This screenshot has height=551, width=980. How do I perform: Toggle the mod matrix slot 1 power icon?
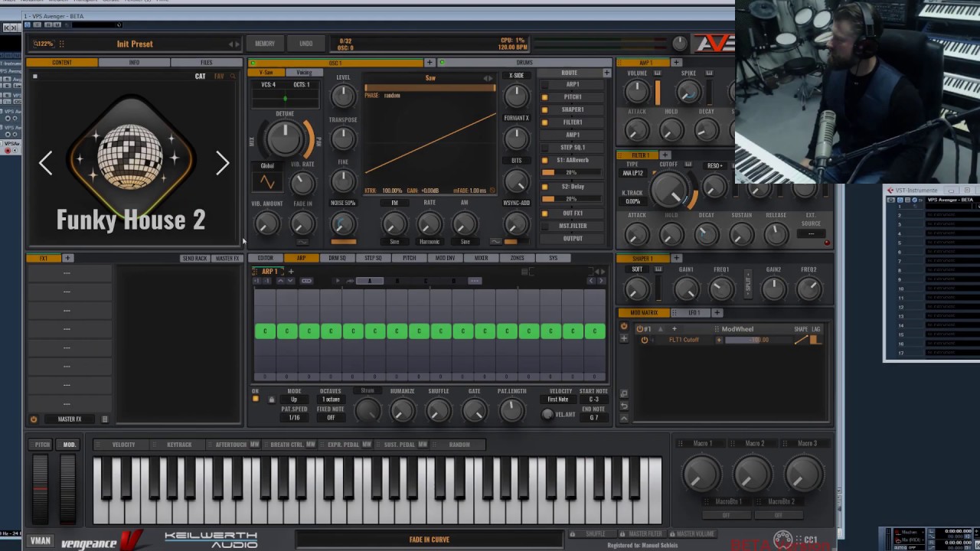(639, 329)
